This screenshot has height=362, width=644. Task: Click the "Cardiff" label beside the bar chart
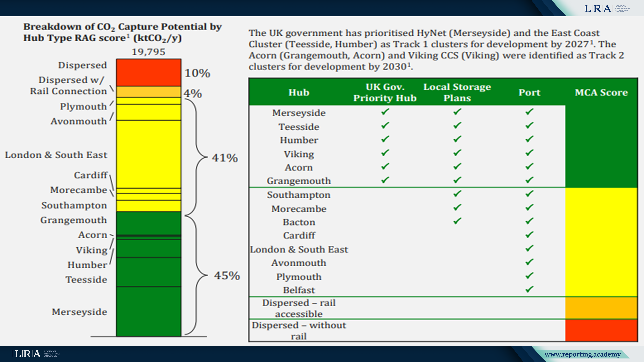point(90,175)
